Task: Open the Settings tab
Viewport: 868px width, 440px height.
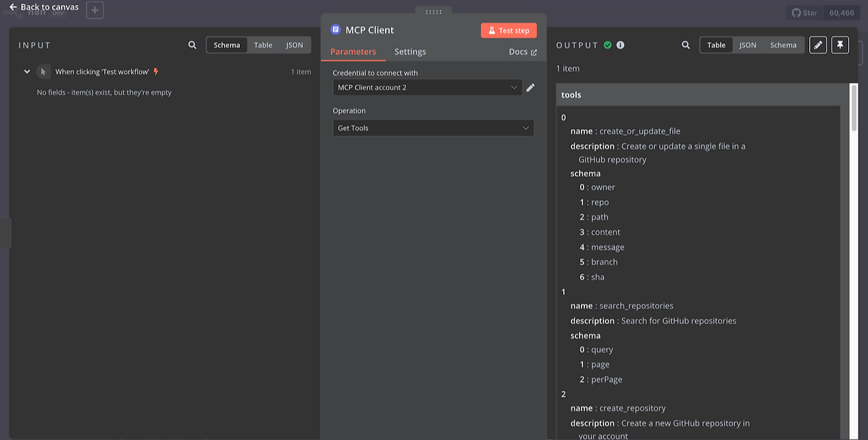Action: tap(410, 52)
